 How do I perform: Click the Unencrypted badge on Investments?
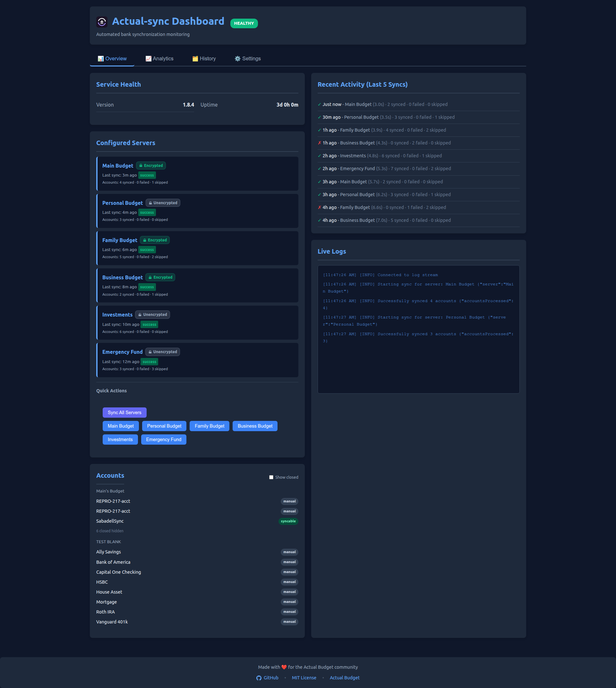153,315
